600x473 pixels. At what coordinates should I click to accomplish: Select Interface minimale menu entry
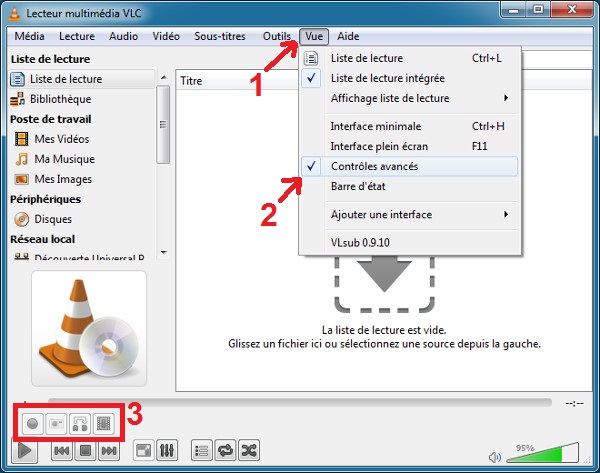pyautogui.click(x=376, y=126)
